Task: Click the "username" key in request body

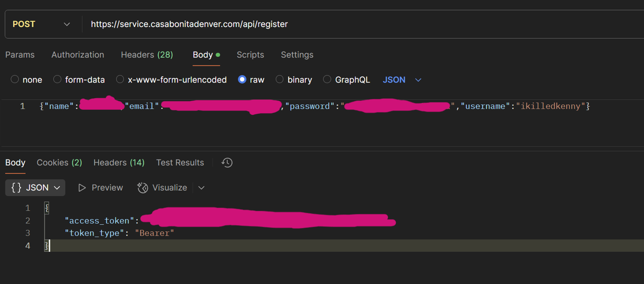Action: [x=485, y=106]
